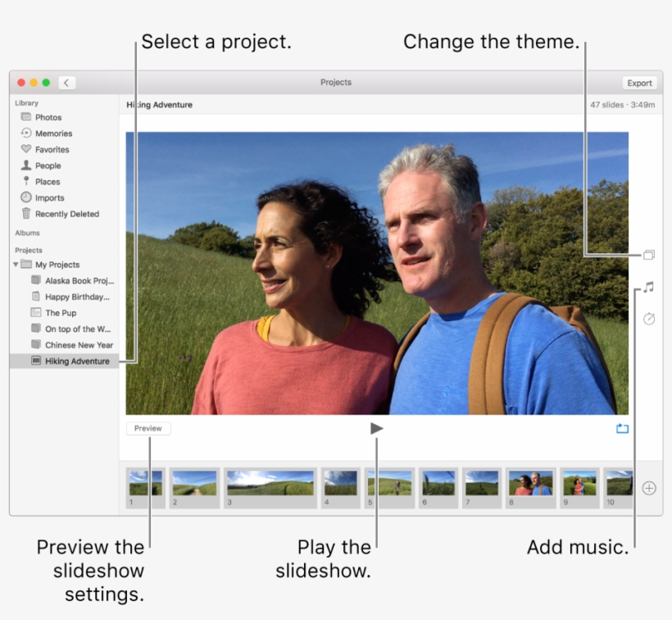Open The Pup project
Viewport: 672px width, 620px height.
(61, 313)
